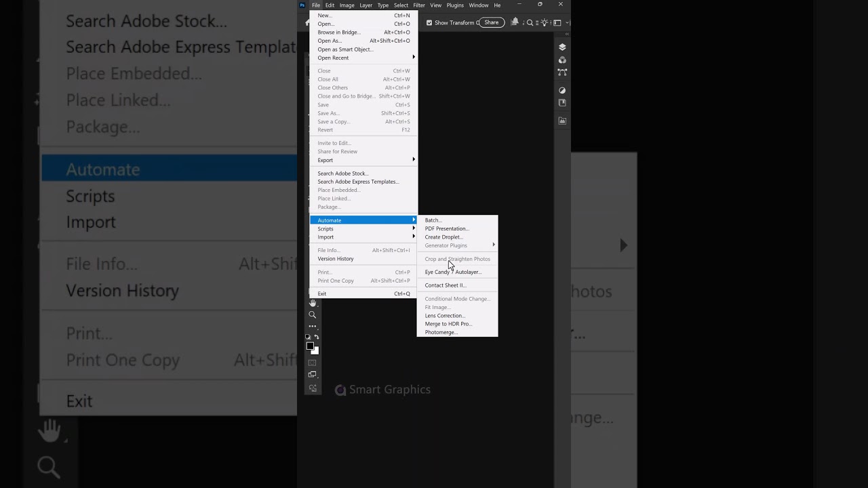Open the Layers panel icon
868x488 pixels.
click(562, 47)
